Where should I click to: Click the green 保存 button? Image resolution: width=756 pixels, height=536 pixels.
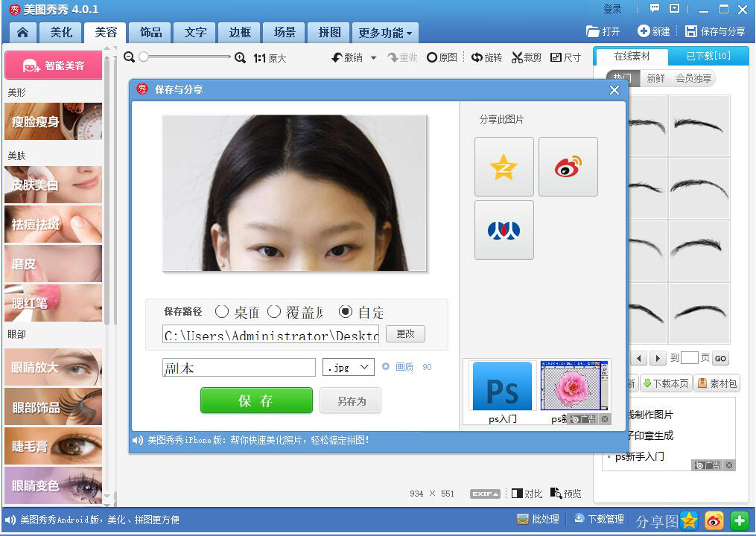[256, 401]
